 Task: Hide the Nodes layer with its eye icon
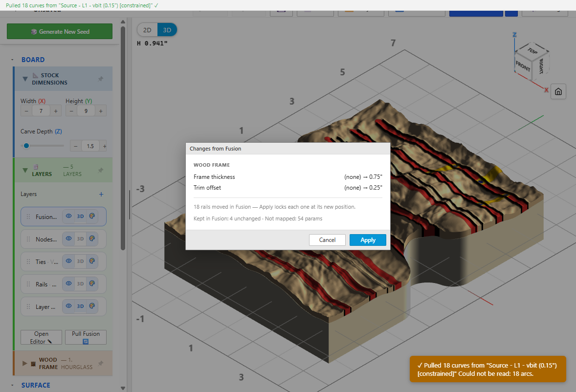pos(68,239)
